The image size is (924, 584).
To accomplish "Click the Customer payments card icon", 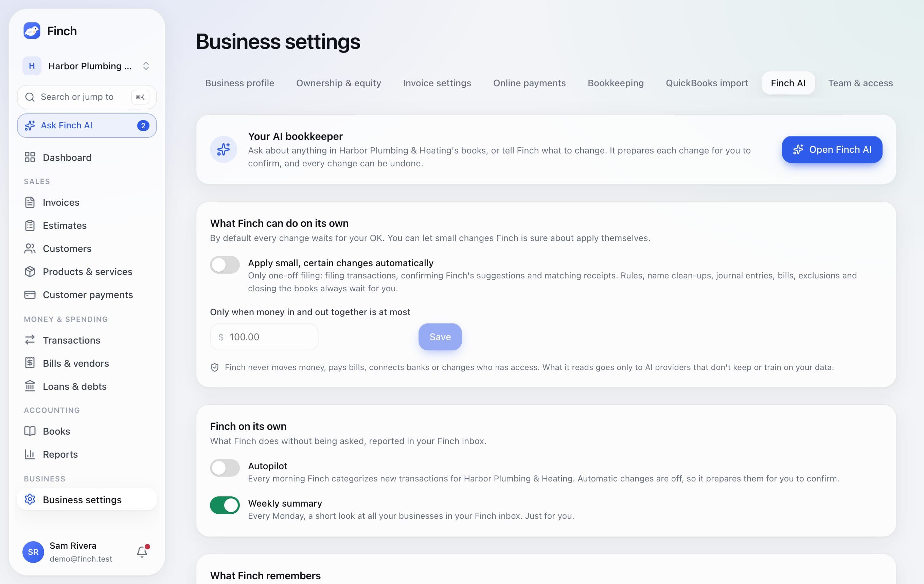I will click(30, 294).
